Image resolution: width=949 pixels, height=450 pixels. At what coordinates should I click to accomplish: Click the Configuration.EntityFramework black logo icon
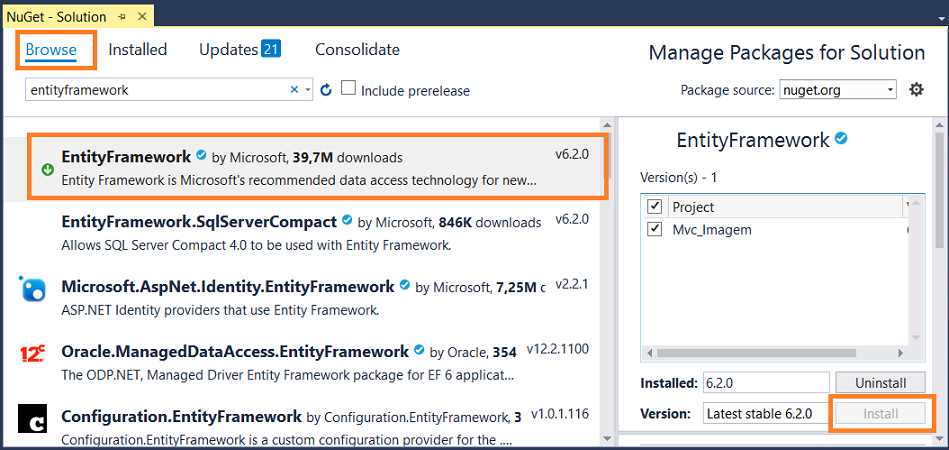click(33, 419)
